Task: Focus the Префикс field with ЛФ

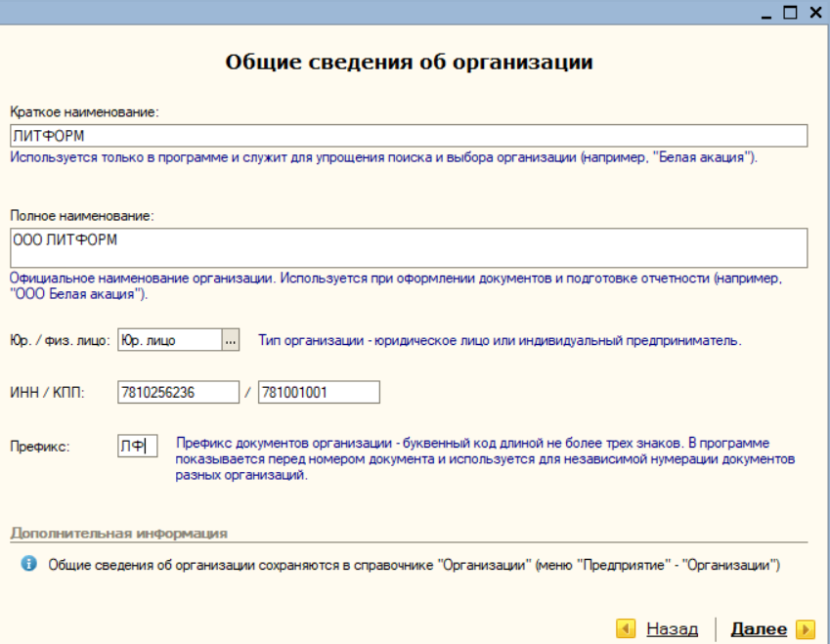Action: point(138,446)
